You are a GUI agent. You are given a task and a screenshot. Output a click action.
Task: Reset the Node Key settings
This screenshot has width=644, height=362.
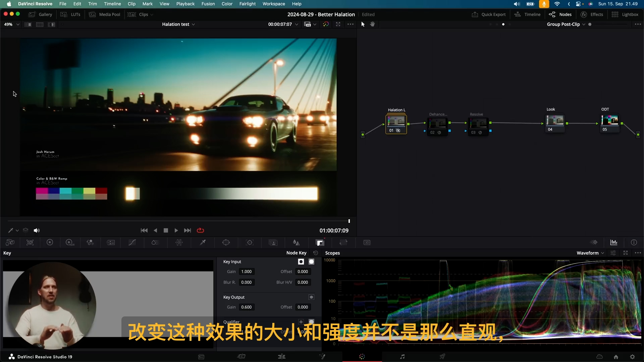[316, 253]
